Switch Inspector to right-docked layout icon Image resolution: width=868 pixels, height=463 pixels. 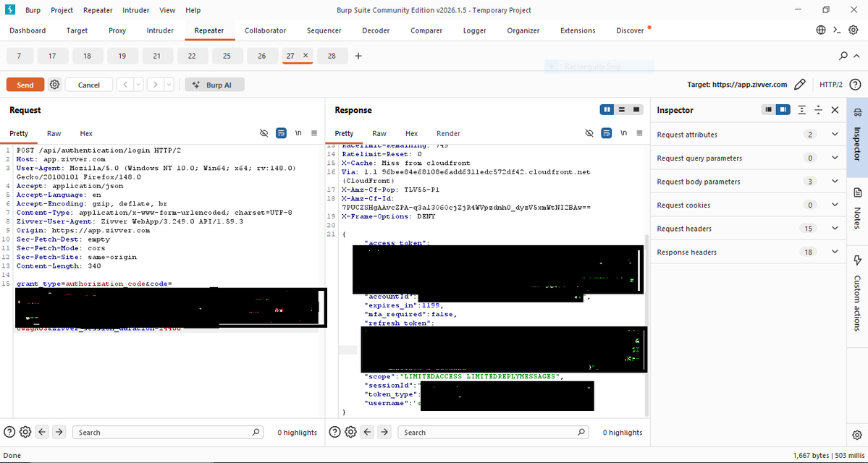click(783, 110)
